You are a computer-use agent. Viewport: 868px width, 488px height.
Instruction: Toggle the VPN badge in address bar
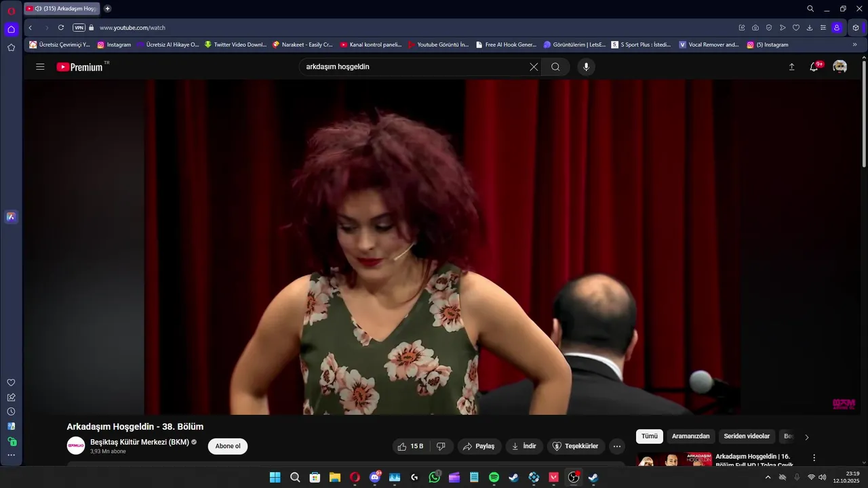coord(79,28)
